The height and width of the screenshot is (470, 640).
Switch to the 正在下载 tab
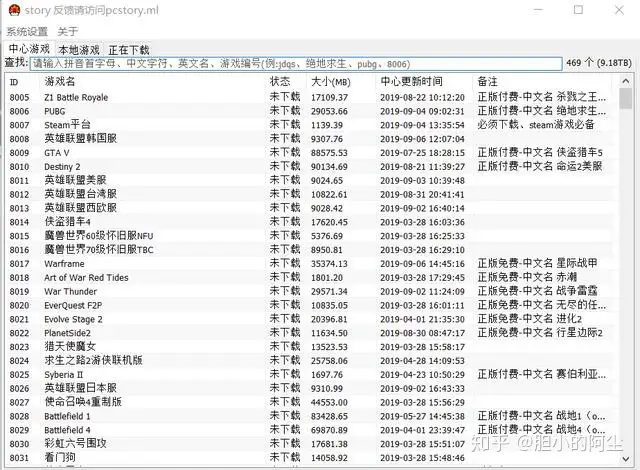(x=129, y=50)
